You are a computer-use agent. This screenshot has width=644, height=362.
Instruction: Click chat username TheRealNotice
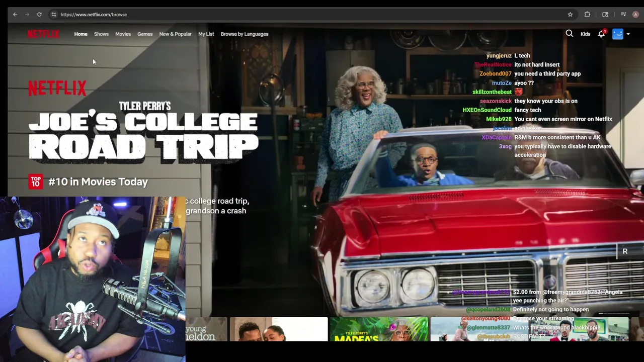point(493,65)
